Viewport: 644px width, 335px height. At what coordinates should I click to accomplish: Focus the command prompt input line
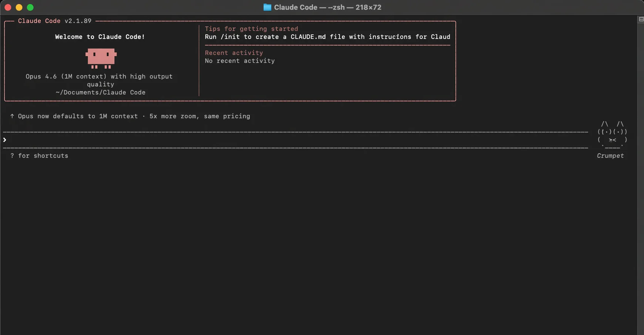click(296, 140)
